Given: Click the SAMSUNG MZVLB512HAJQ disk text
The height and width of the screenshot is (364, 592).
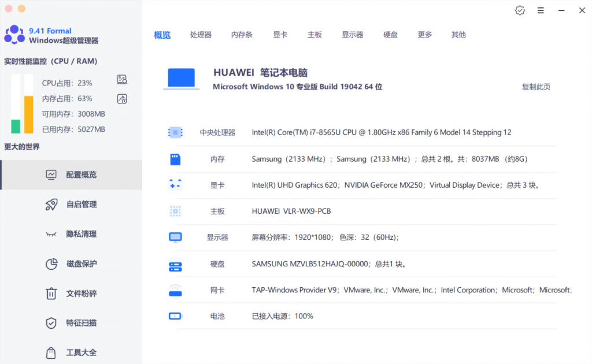Looking at the screenshot, I should tap(329, 264).
